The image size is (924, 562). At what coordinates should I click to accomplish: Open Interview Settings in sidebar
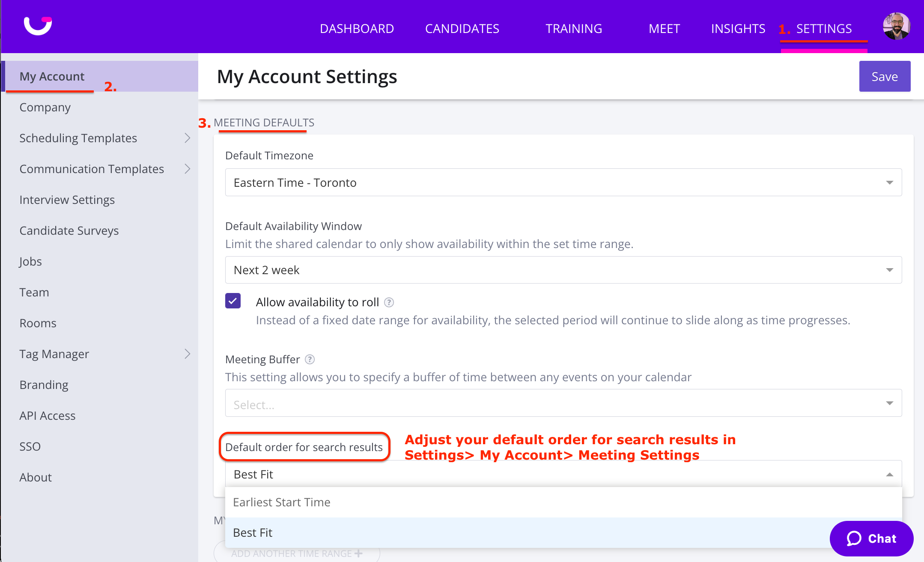click(67, 200)
